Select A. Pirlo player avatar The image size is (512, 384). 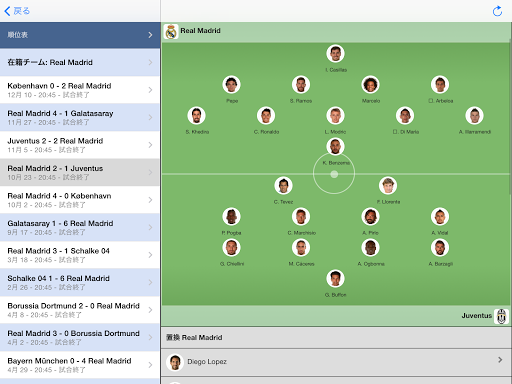370,217
